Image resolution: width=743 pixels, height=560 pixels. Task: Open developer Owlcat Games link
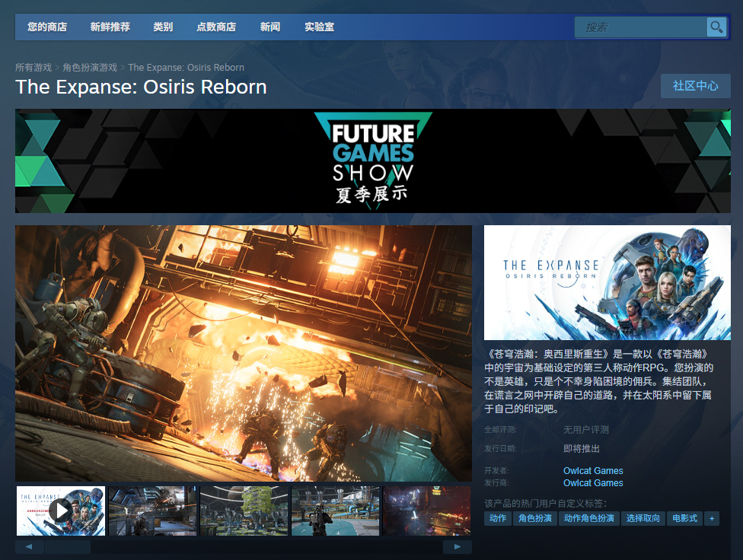(x=593, y=470)
